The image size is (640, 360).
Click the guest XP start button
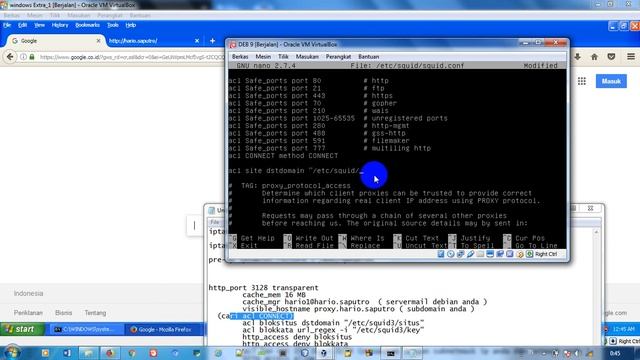pyautogui.click(x=22, y=329)
